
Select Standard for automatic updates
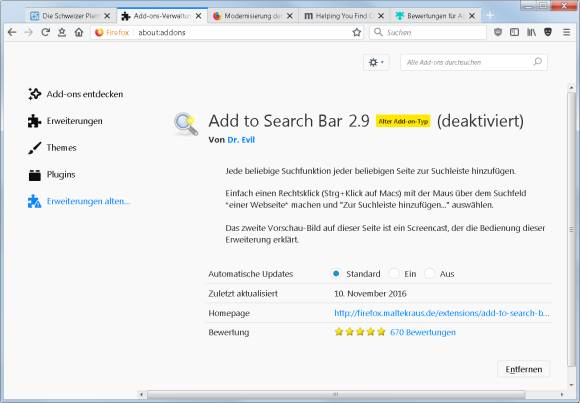[336, 273]
